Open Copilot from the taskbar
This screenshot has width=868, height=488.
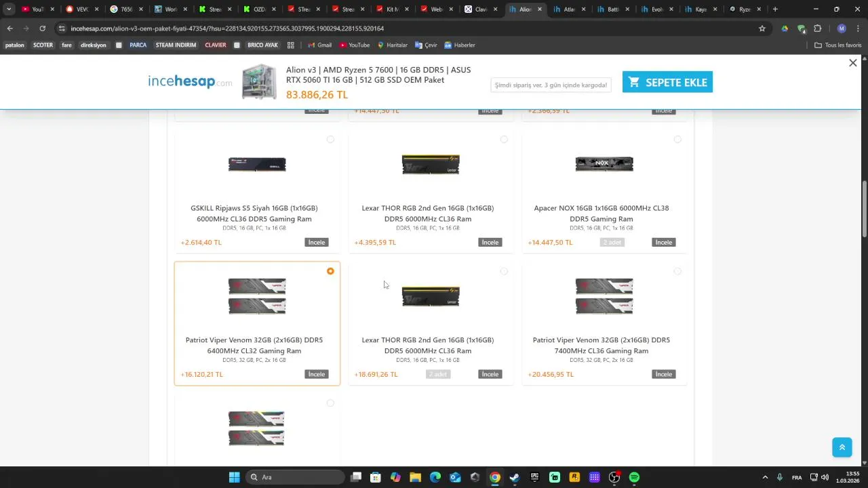(x=395, y=477)
